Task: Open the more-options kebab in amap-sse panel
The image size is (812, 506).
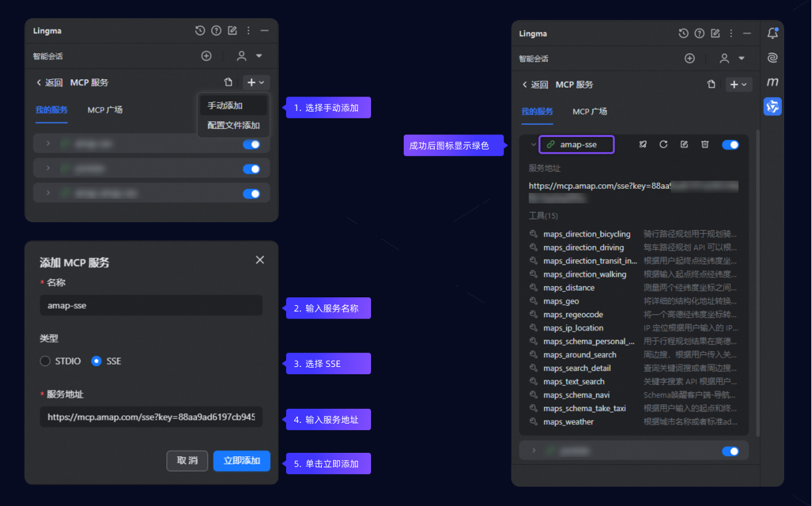Action: click(x=732, y=33)
